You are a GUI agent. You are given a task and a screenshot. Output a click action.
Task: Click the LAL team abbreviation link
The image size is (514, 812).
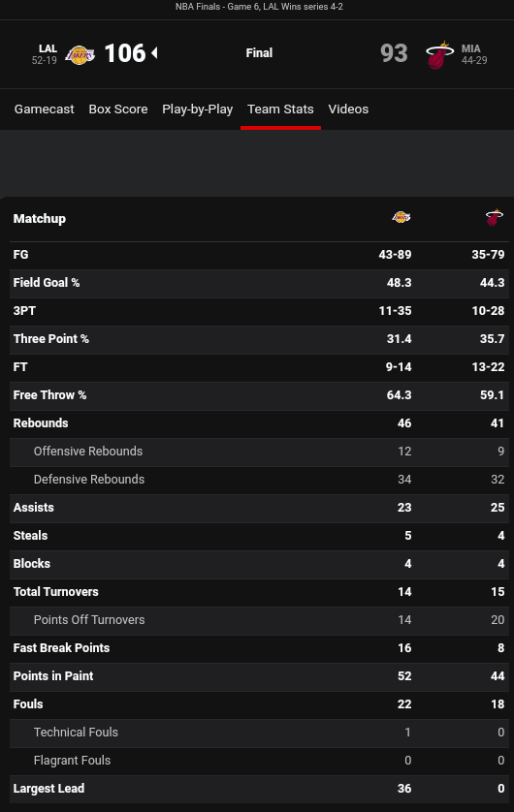point(48,48)
